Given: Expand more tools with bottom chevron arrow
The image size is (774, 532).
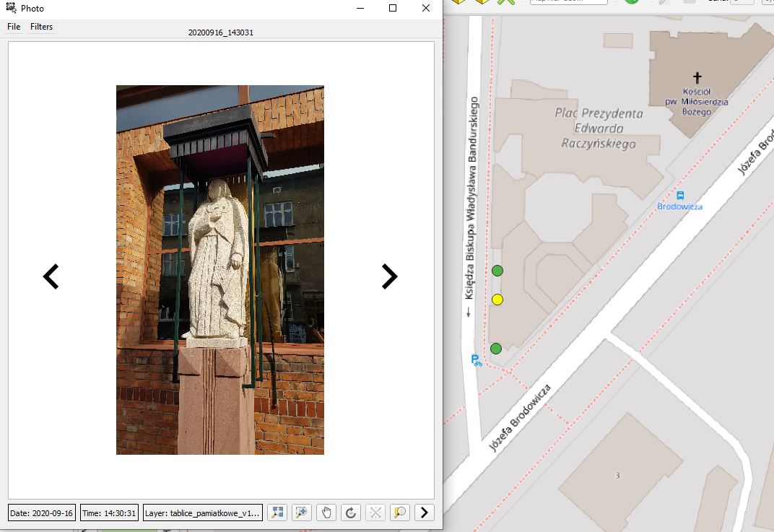Looking at the screenshot, I should pos(425,513).
